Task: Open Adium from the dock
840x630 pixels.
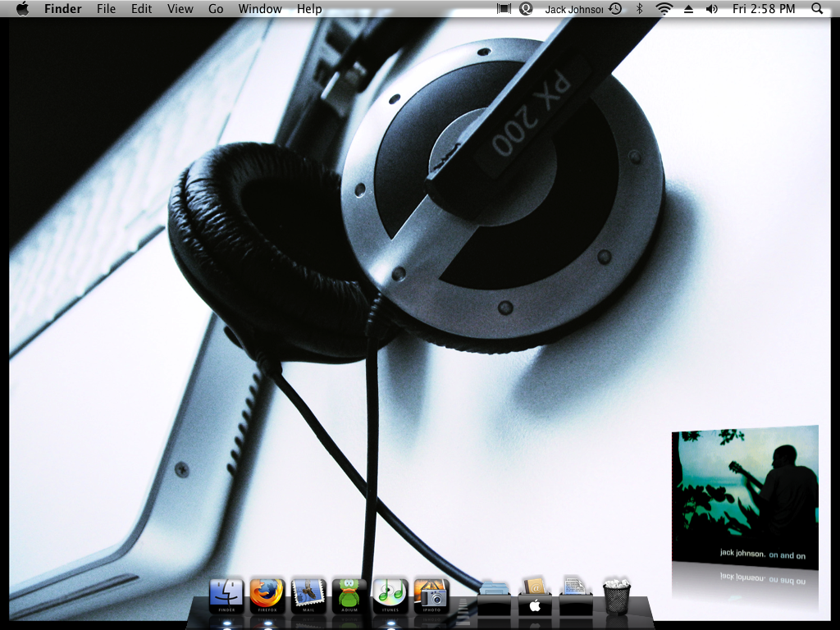Action: 349,596
